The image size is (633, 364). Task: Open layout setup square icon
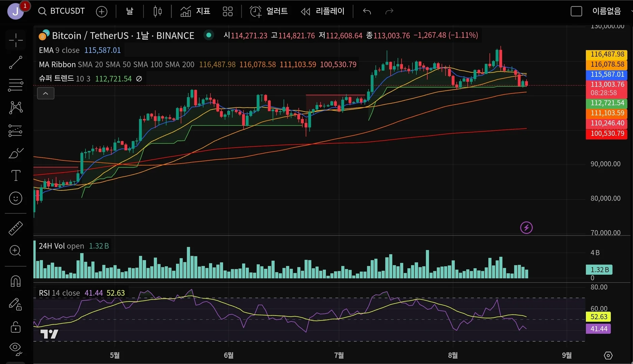pyautogui.click(x=576, y=11)
